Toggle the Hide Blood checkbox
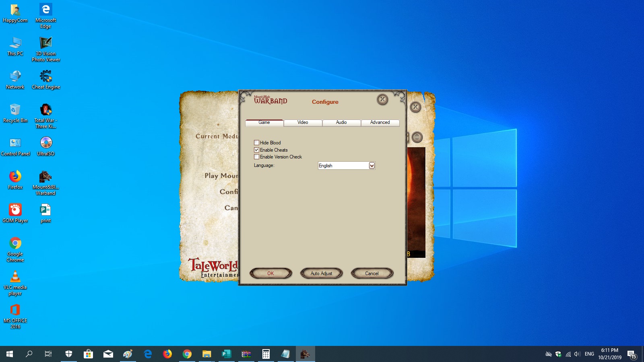This screenshot has height=362, width=644. [256, 143]
